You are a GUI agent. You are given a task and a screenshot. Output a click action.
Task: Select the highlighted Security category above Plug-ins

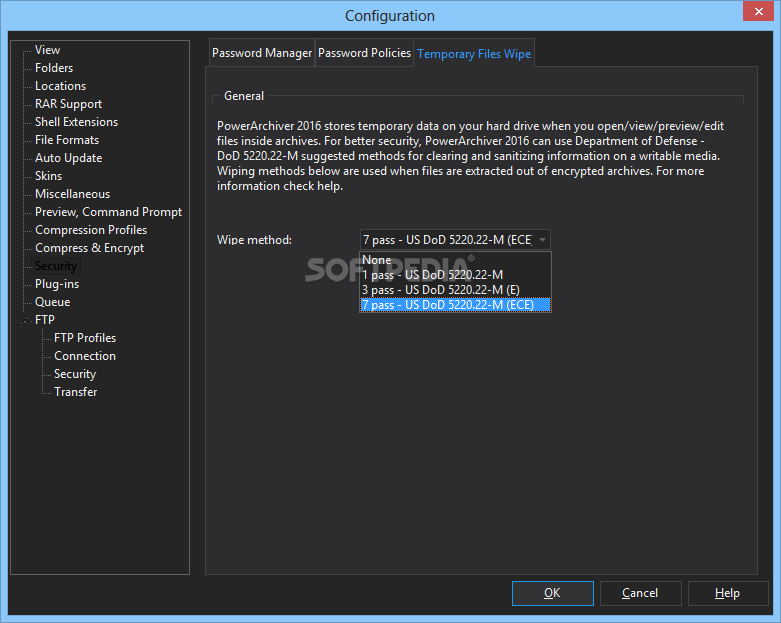[x=56, y=266]
